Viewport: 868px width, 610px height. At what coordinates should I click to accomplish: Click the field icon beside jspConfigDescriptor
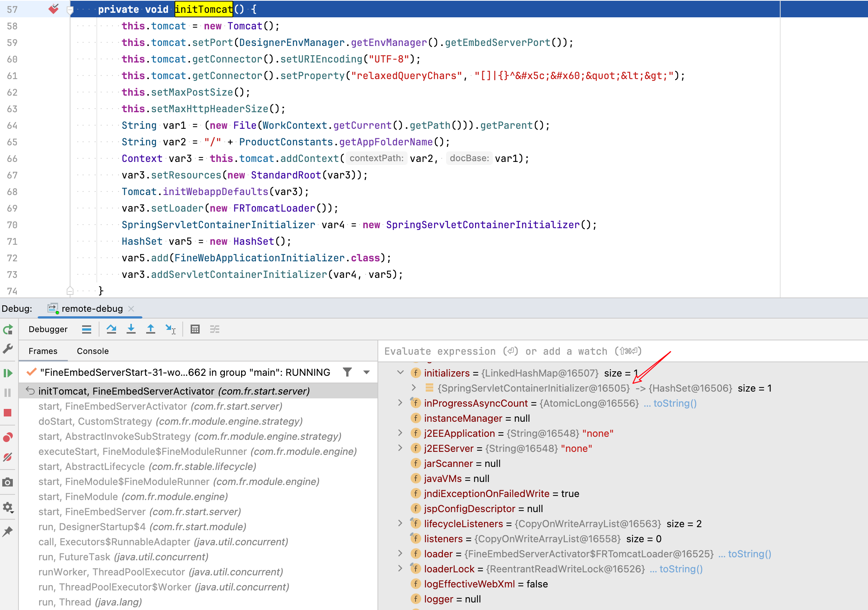(x=416, y=509)
